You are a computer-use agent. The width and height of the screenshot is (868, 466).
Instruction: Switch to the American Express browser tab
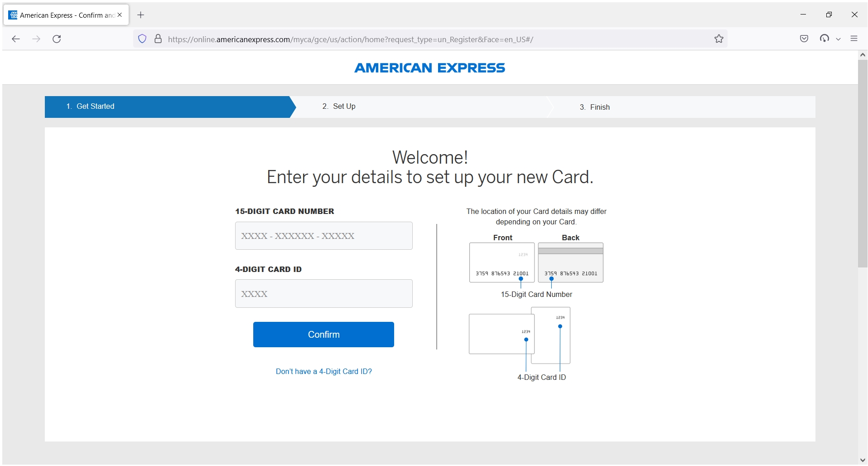pos(63,15)
